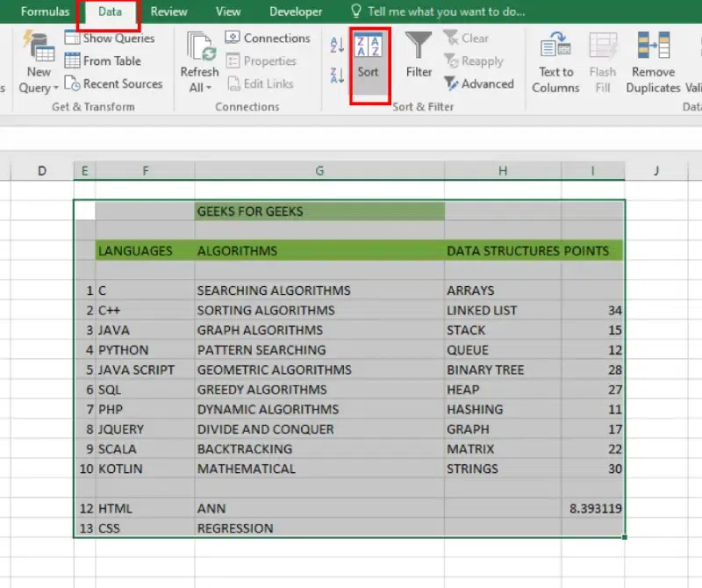Screen dimensions: 702x588
Task: Focus the Tell me search box
Action: (447, 11)
